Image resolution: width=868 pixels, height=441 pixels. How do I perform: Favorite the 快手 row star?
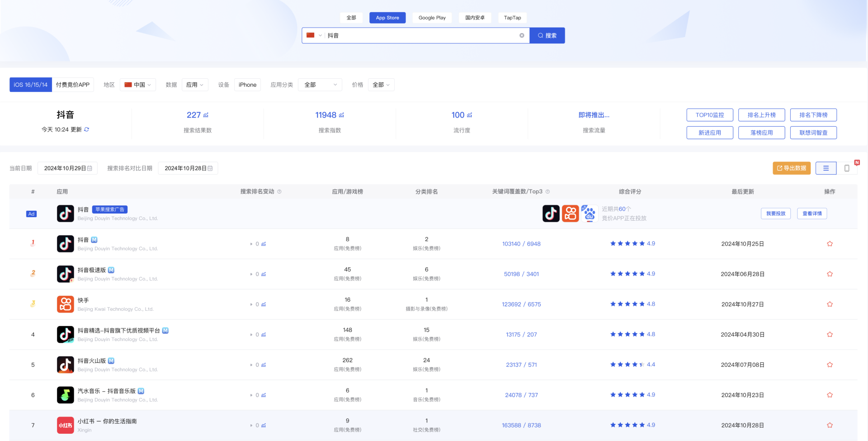pyautogui.click(x=830, y=304)
